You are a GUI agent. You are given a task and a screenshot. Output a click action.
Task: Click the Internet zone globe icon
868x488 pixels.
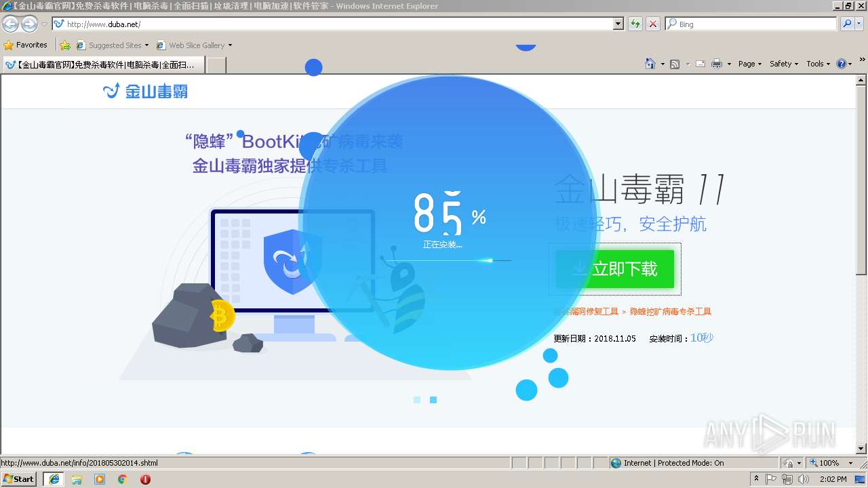(616, 463)
